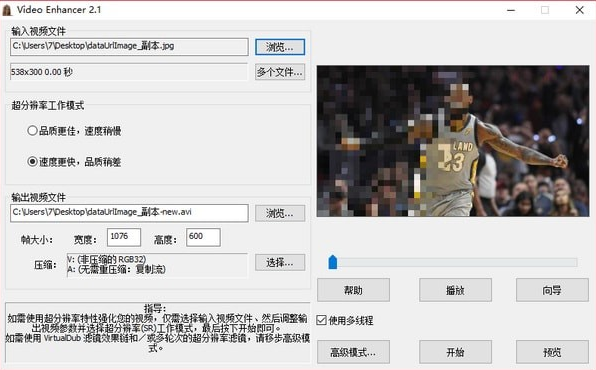Open the 向导 wizard button

pos(552,290)
